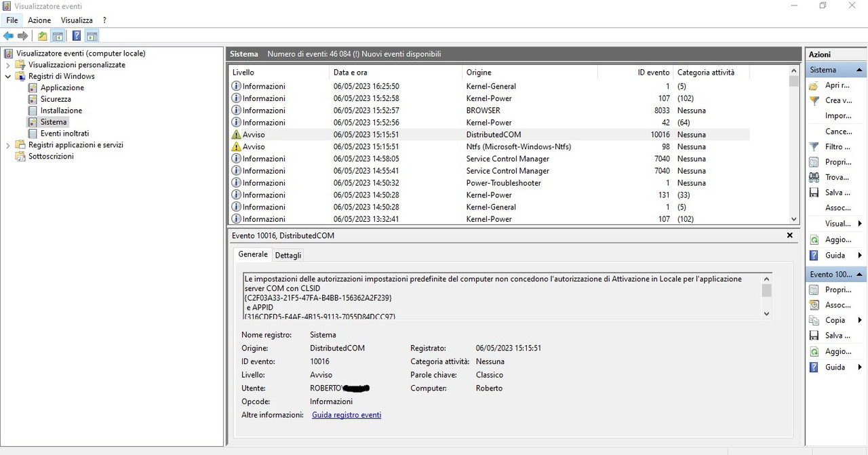The image size is (868, 455).
Task: Open the Installazione log
Action: point(61,111)
